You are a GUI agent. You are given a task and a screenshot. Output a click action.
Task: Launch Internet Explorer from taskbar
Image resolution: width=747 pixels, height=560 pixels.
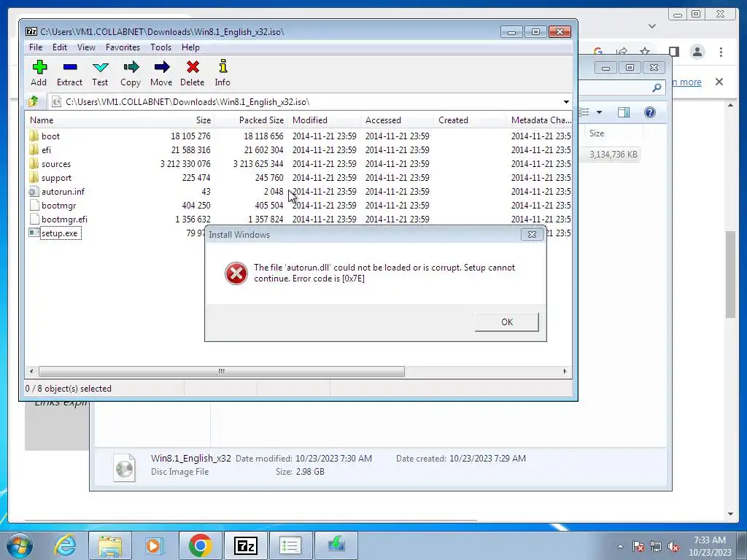tap(65, 545)
